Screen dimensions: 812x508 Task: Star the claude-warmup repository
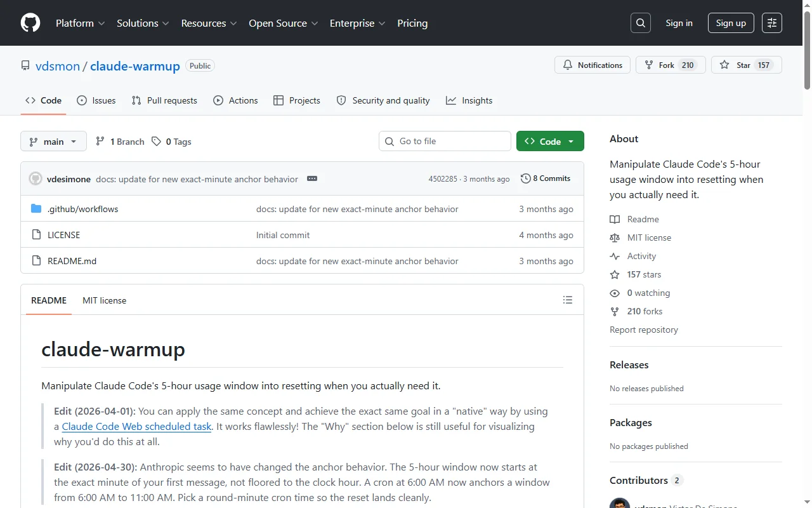(x=747, y=65)
